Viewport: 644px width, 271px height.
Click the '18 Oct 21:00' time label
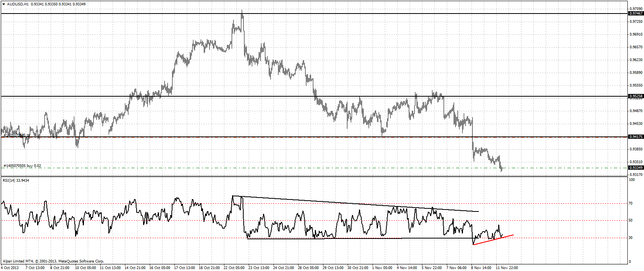click(x=209, y=268)
